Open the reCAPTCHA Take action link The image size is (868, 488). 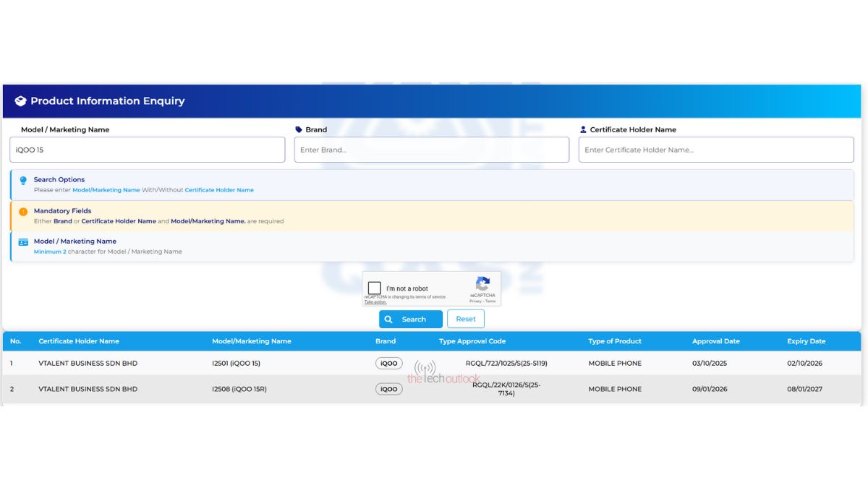(x=375, y=302)
